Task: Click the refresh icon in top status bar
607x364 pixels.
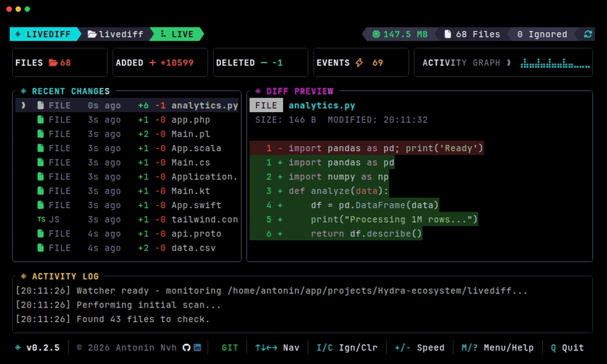Action: 588,34
